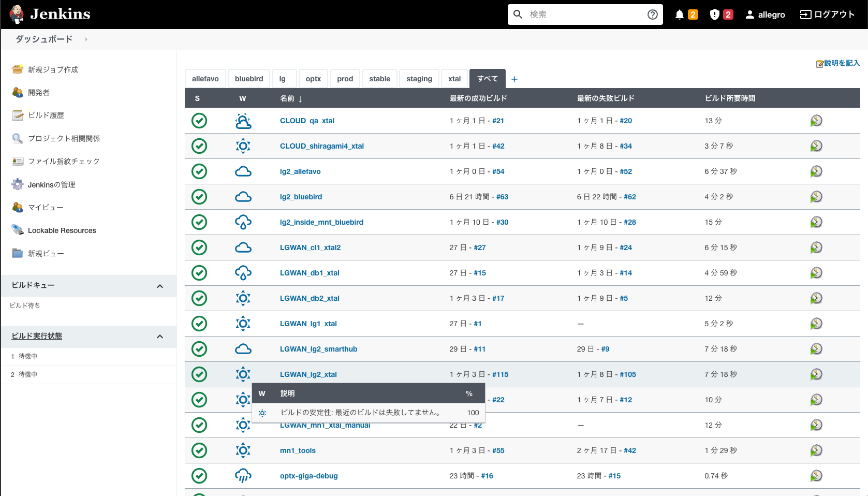Screen dimensions: 868x496
Task: Collapse the ビルドキュー panel
Action: (160, 286)
